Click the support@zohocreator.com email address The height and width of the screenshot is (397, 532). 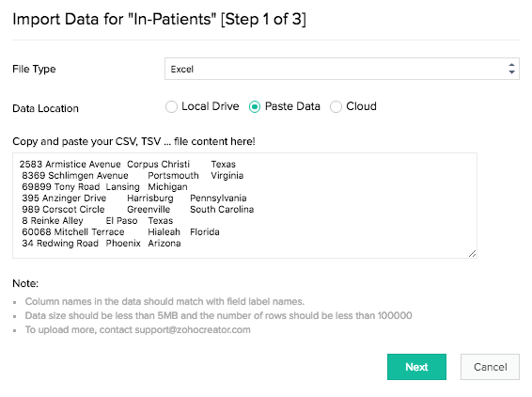point(193,330)
